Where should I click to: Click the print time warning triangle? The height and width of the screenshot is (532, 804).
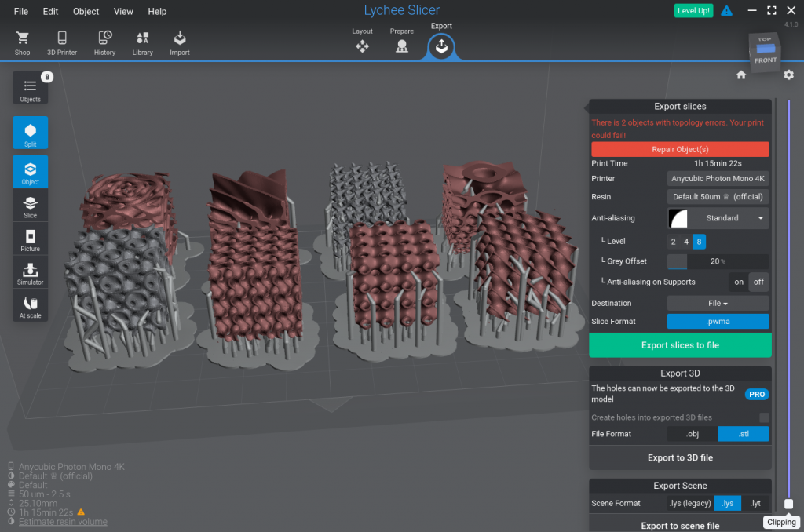(x=81, y=512)
